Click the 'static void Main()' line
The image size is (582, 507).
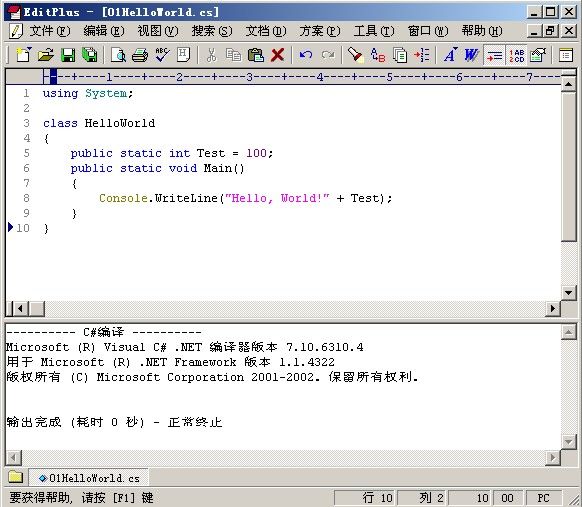[x=157, y=169]
